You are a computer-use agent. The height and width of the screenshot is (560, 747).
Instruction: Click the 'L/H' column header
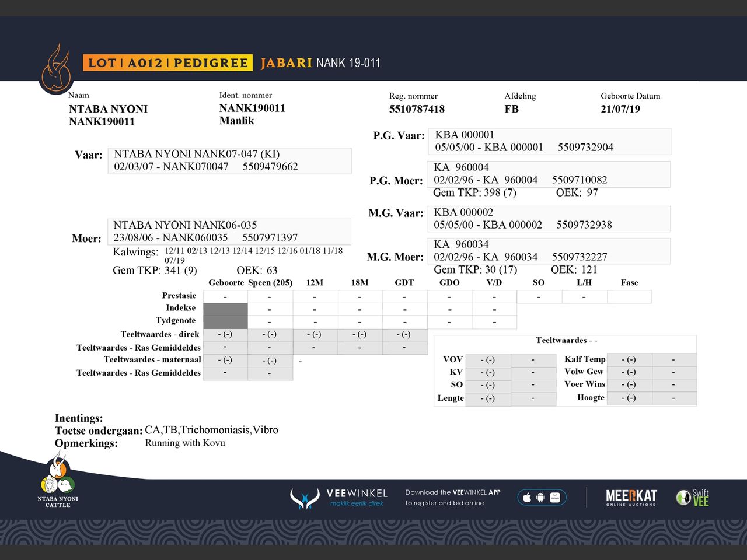point(584,283)
